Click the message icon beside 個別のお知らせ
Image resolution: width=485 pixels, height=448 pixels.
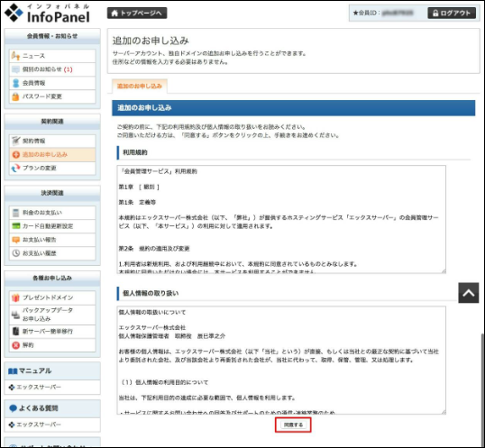pos(15,69)
